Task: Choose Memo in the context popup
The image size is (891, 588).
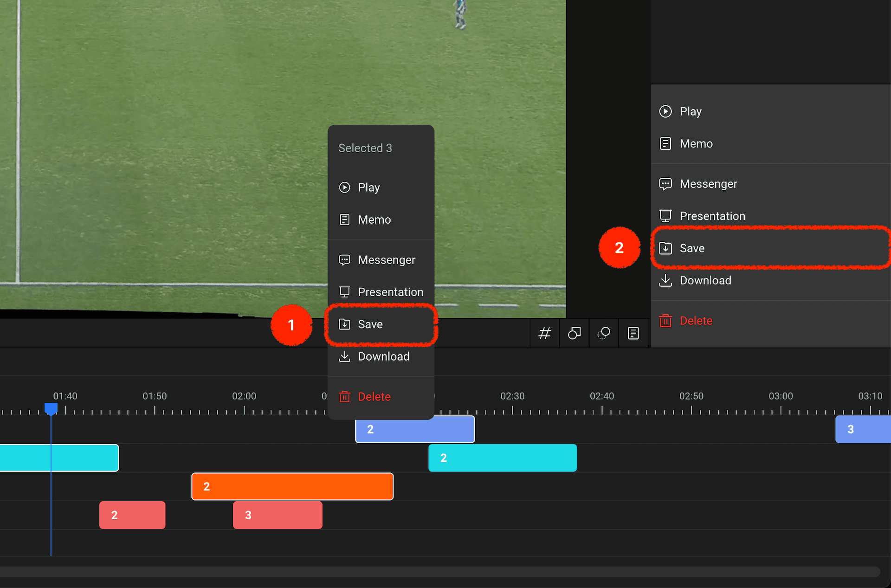Action: [x=374, y=220]
